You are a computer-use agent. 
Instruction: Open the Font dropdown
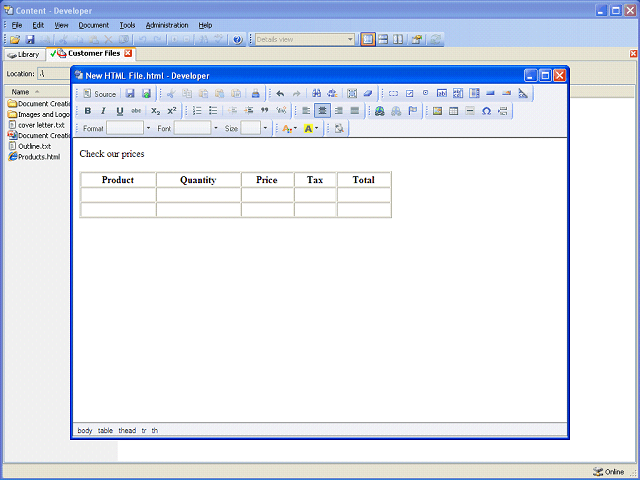pyautogui.click(x=216, y=128)
